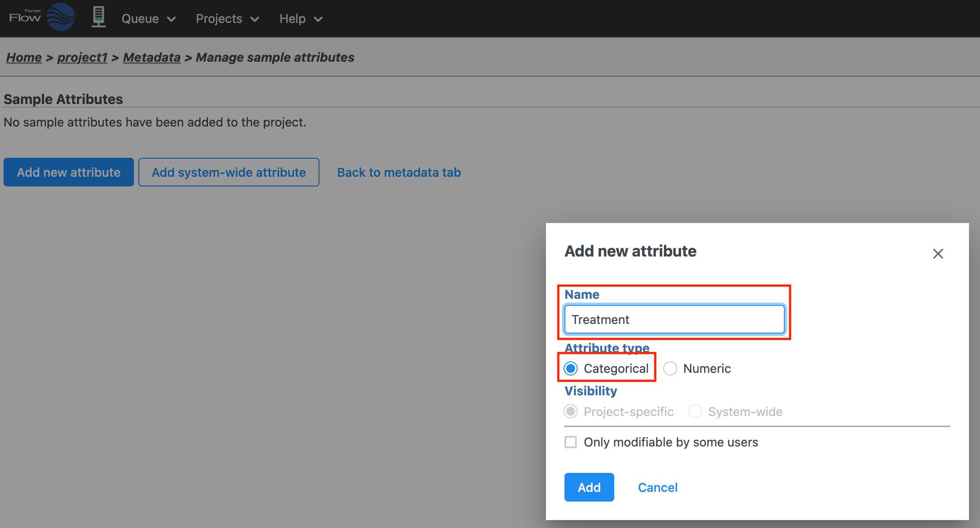Cancel the new attribute dialog
Viewport: 980px width, 528px height.
pos(657,487)
